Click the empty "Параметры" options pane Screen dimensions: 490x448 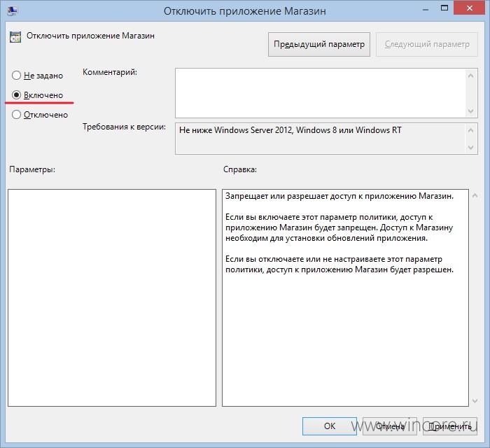(112, 297)
